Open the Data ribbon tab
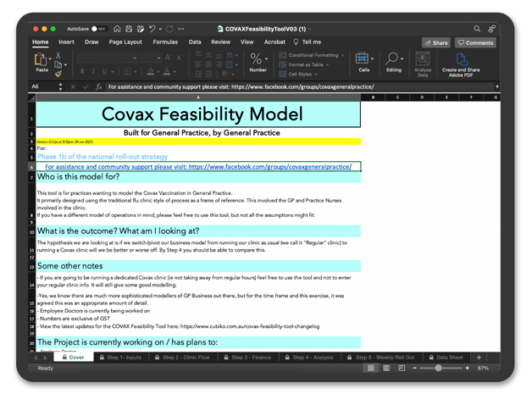The image size is (532, 394). coord(195,42)
